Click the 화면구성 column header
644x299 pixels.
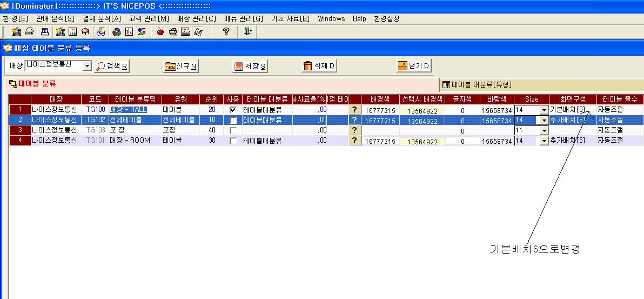pyautogui.click(x=573, y=99)
